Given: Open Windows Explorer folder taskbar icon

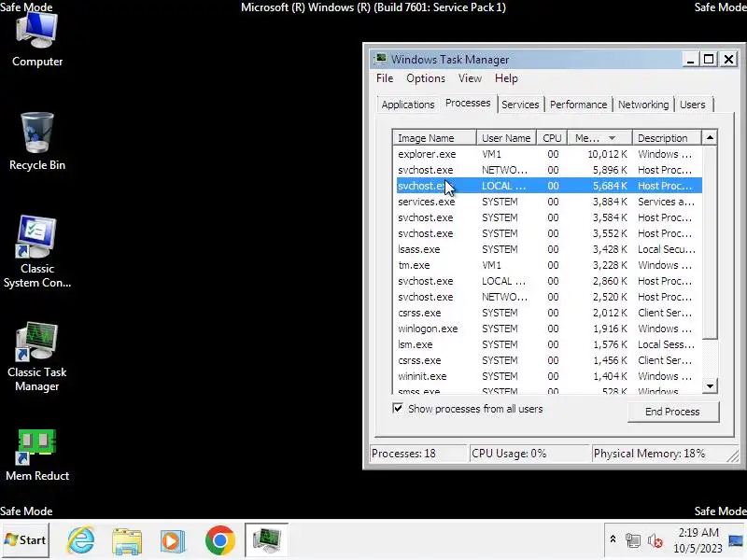Looking at the screenshot, I should [x=127, y=540].
